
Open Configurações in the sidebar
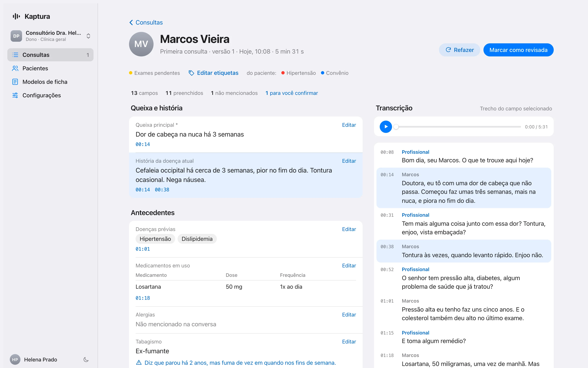50,95
